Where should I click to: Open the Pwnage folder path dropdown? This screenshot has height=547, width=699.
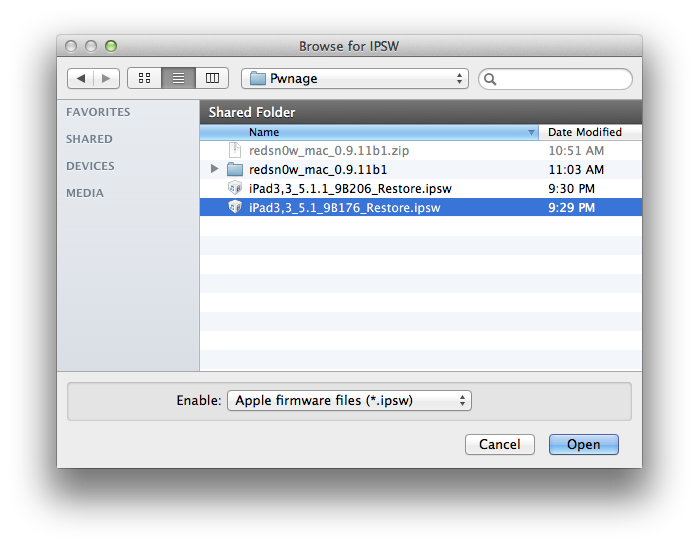pos(355,78)
